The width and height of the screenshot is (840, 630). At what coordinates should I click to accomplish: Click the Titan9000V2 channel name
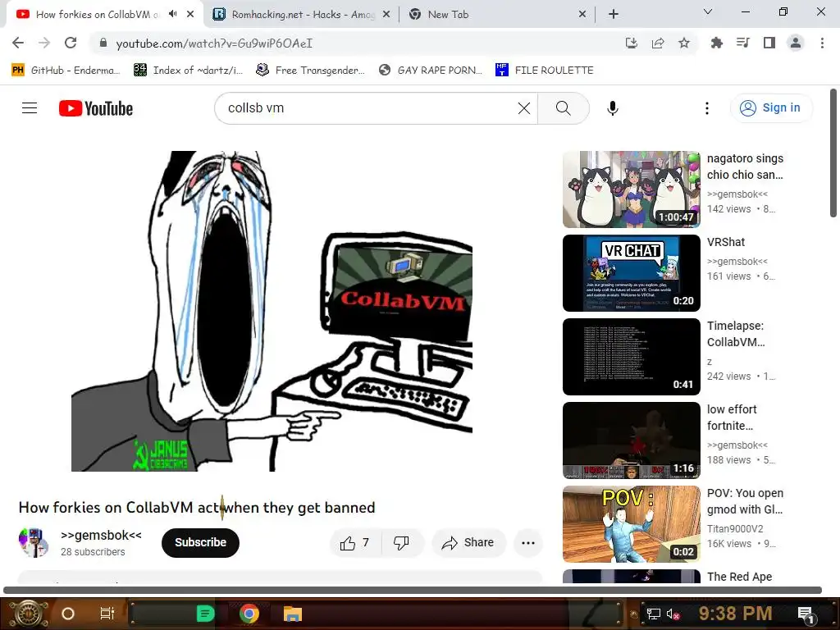tap(735, 529)
